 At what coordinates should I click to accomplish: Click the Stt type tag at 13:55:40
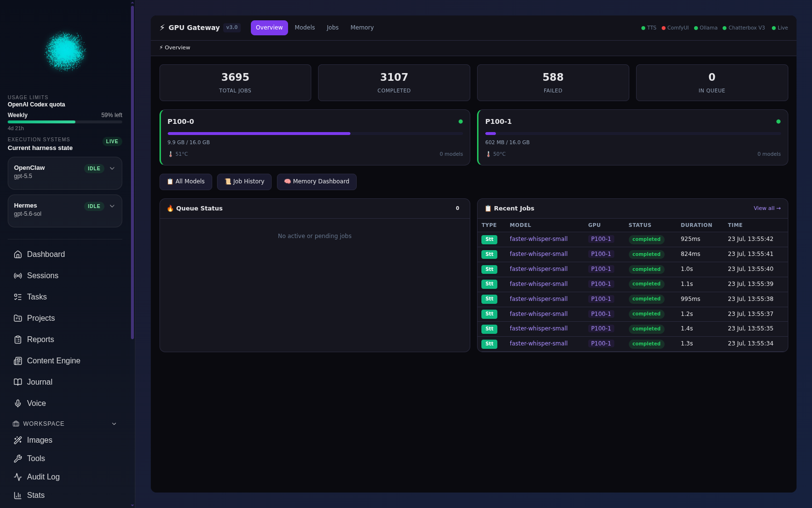pyautogui.click(x=489, y=269)
